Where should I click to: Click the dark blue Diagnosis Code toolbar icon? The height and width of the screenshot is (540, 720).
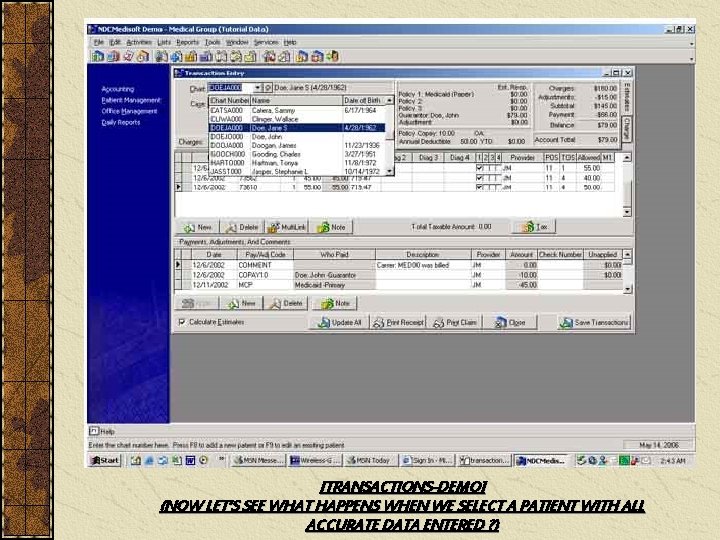[206, 56]
